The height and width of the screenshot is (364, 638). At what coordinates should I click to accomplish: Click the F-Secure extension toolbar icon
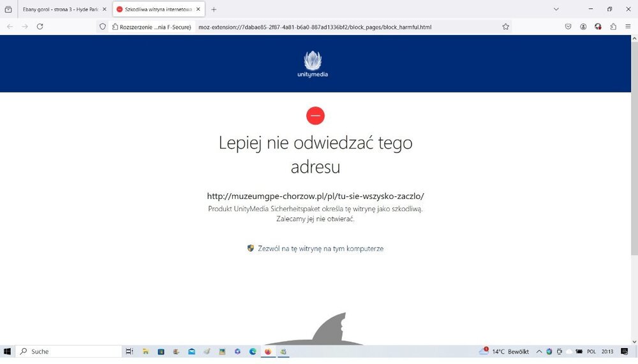[x=598, y=27]
